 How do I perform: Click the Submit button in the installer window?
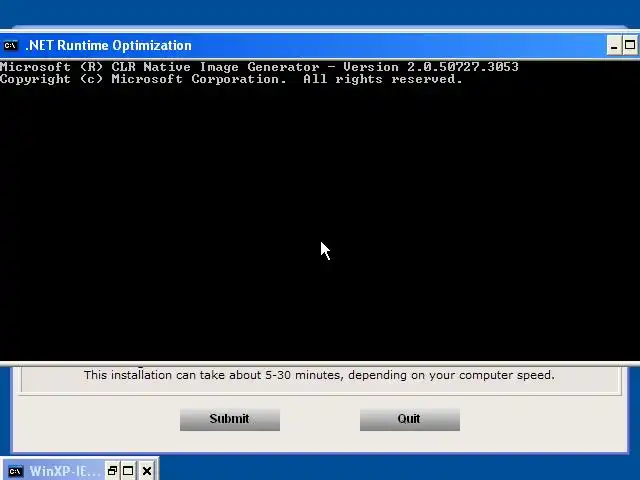tap(230, 419)
